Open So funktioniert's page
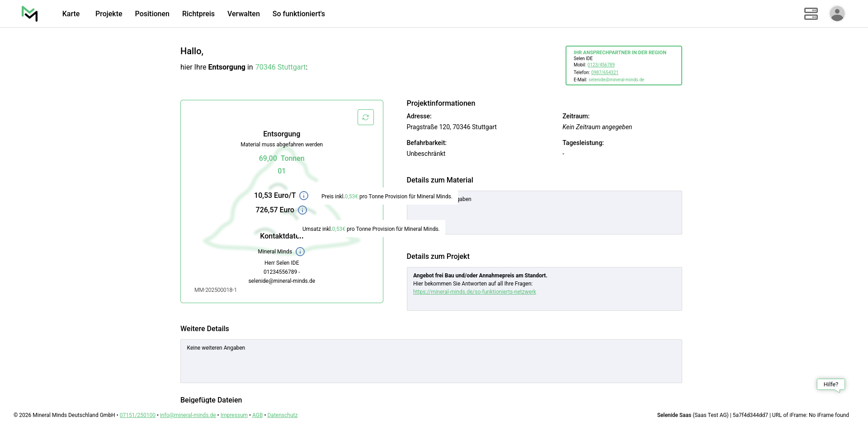Screen dimensions: 868x426 point(298,14)
